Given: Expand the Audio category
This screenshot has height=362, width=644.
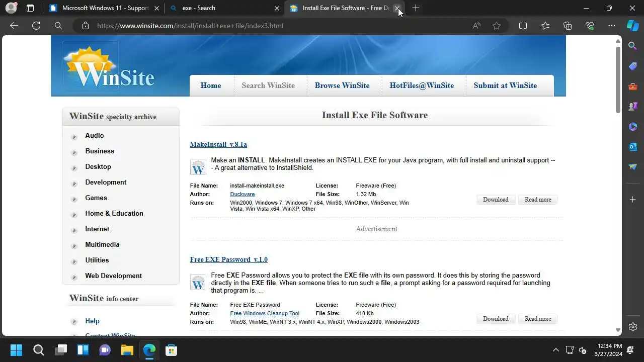Looking at the screenshot, I should [x=95, y=136].
